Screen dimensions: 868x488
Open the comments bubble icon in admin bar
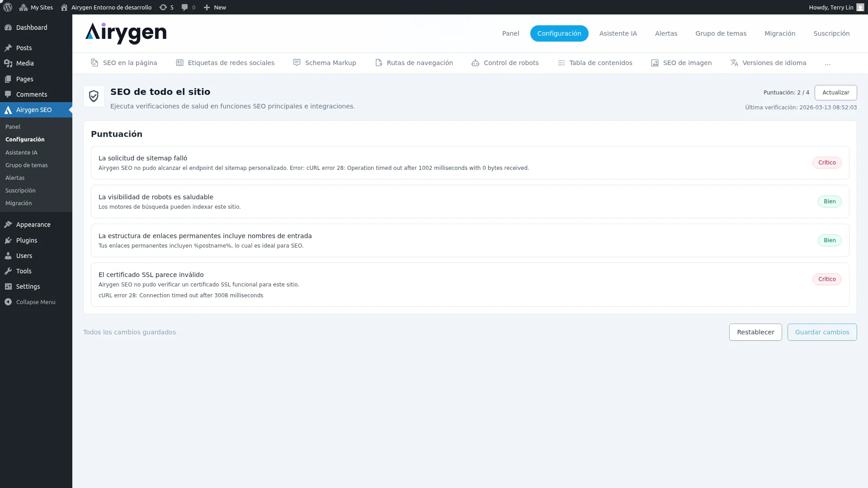coord(184,7)
